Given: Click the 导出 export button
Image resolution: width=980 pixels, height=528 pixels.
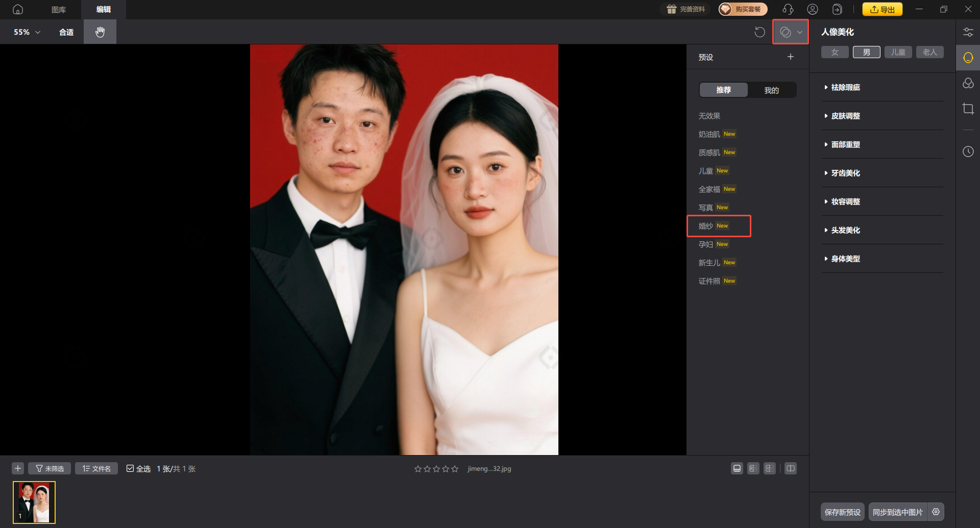Looking at the screenshot, I should tap(882, 9).
